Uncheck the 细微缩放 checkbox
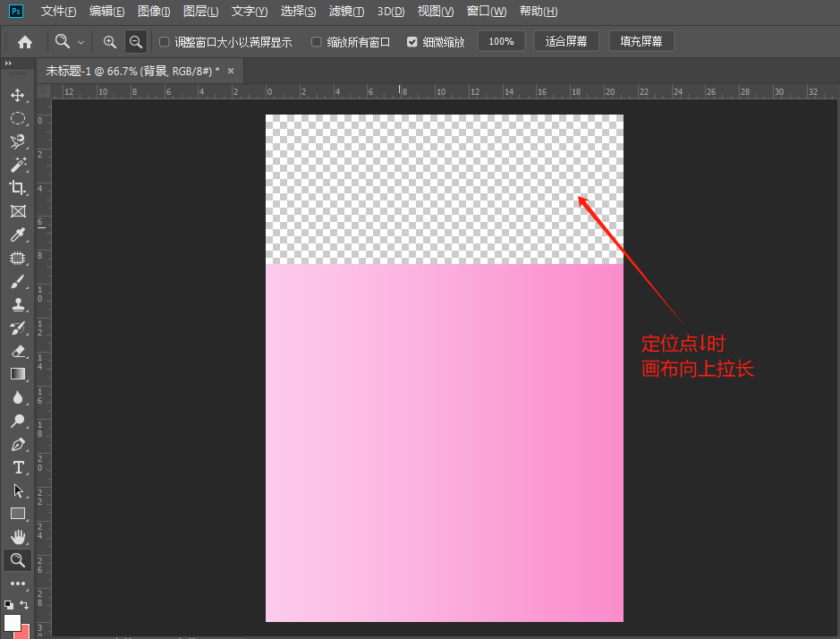Viewport: 840px width, 639px height. point(412,42)
